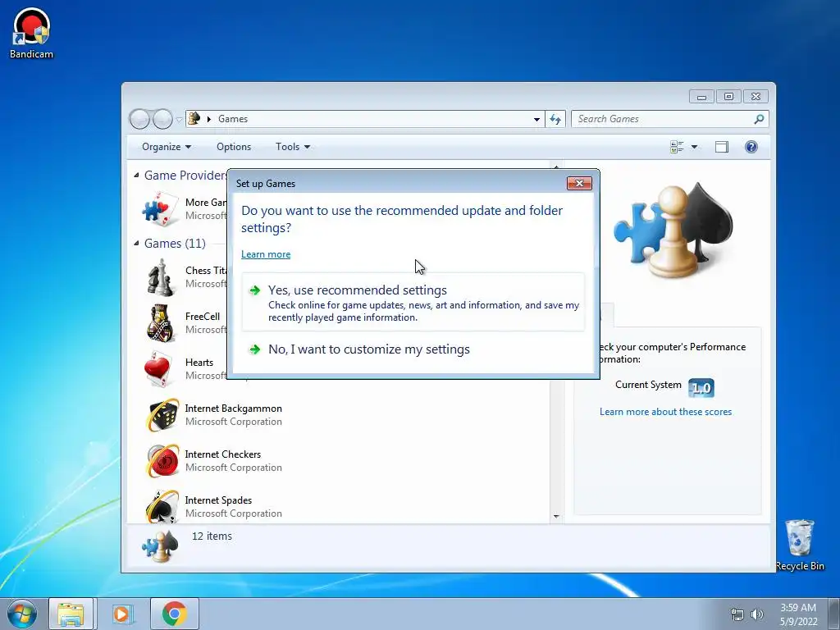Image resolution: width=840 pixels, height=630 pixels.
Task: Collapse the Games (11) group
Action: click(136, 243)
